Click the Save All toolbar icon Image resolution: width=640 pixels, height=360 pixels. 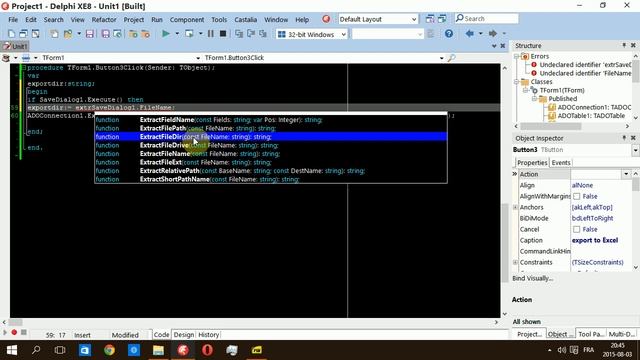pos(105,34)
